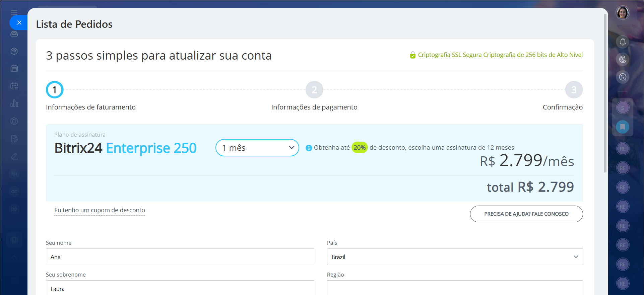Click the empty Região input field

coord(455,288)
